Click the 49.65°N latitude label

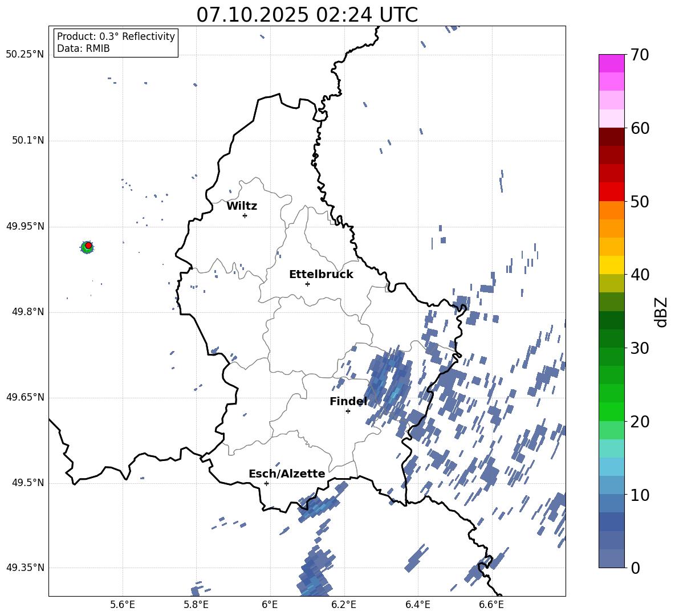pyautogui.click(x=25, y=397)
